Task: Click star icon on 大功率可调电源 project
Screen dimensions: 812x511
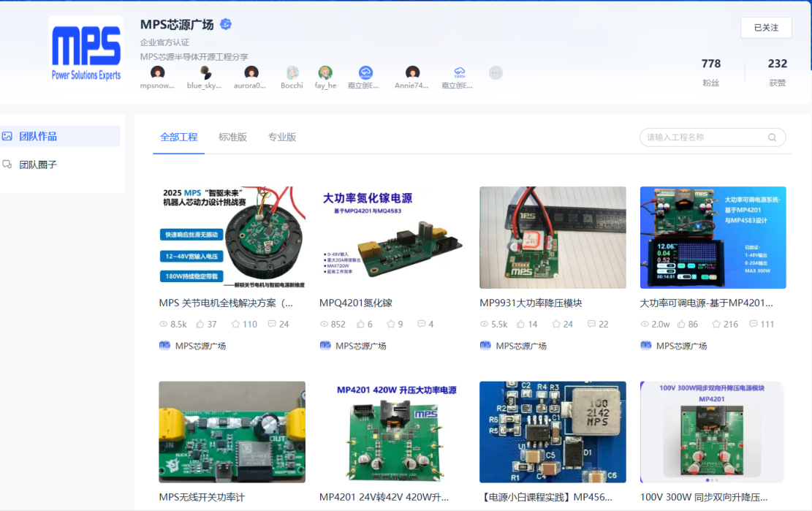Action: pyautogui.click(x=716, y=324)
